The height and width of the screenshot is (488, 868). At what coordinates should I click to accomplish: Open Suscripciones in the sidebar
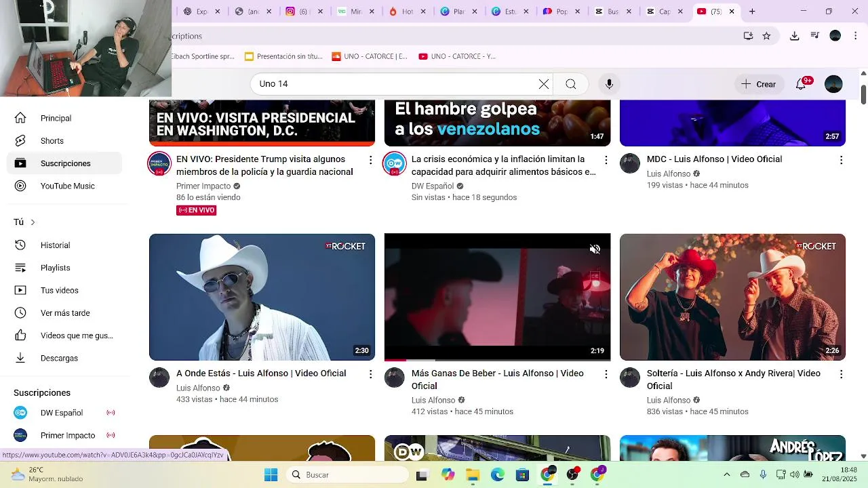64,163
